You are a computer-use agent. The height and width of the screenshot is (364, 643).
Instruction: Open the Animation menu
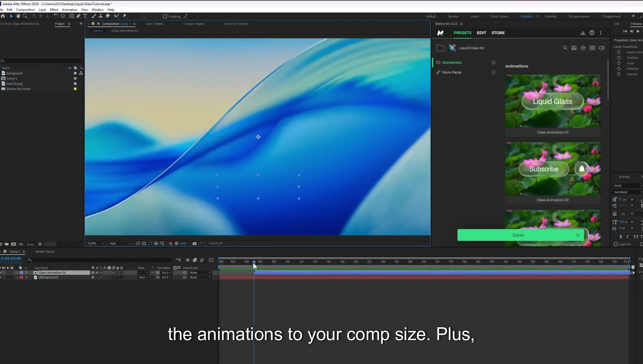pyautogui.click(x=70, y=10)
